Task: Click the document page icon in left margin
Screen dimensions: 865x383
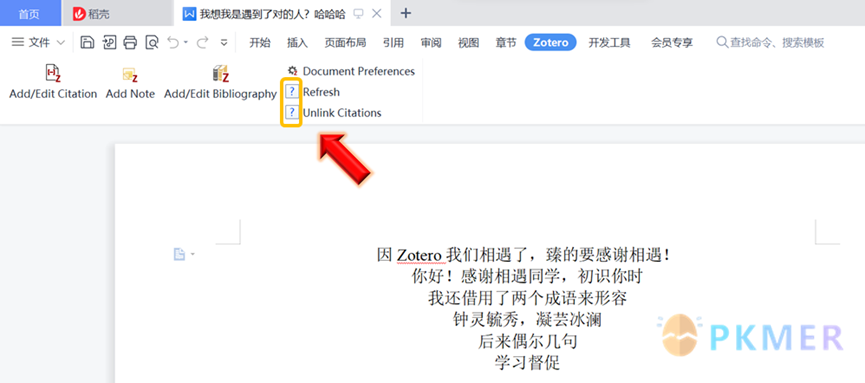Action: click(179, 254)
